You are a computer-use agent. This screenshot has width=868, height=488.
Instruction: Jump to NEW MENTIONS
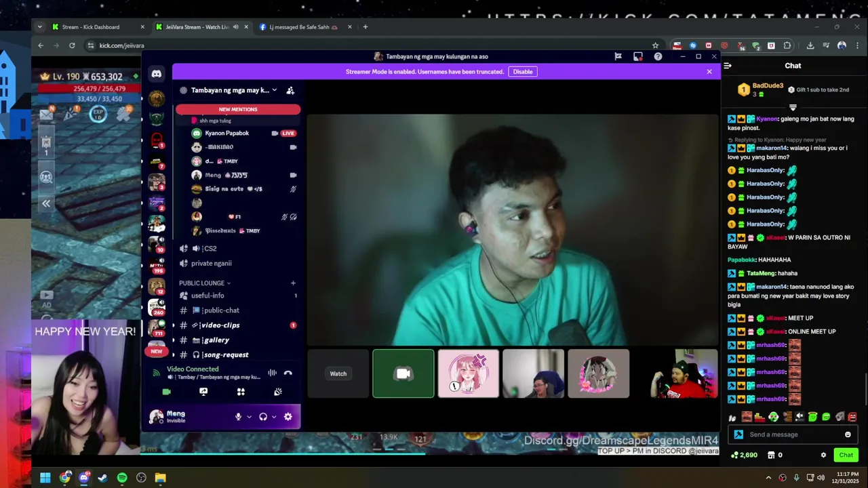coord(238,109)
